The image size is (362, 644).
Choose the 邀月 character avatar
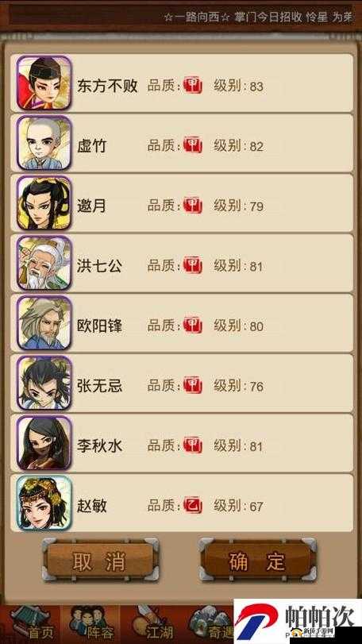coord(44,203)
